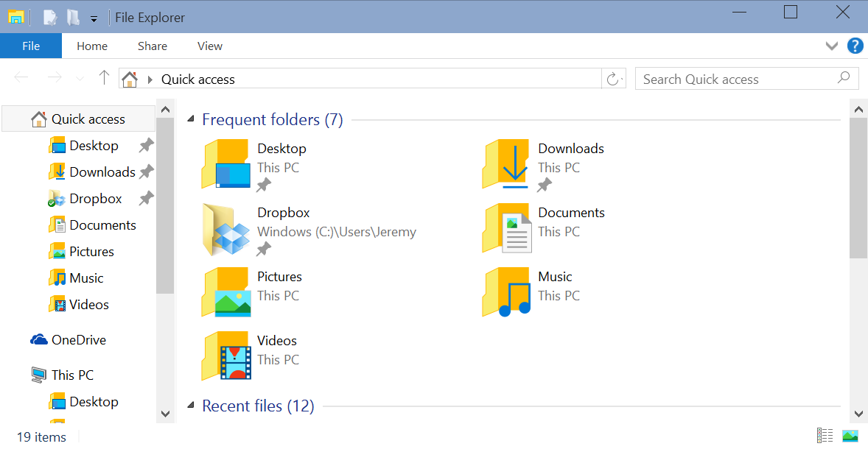Screen dimensions: 868x449
Task: Open Help with the question mark icon
Action: tap(855, 46)
